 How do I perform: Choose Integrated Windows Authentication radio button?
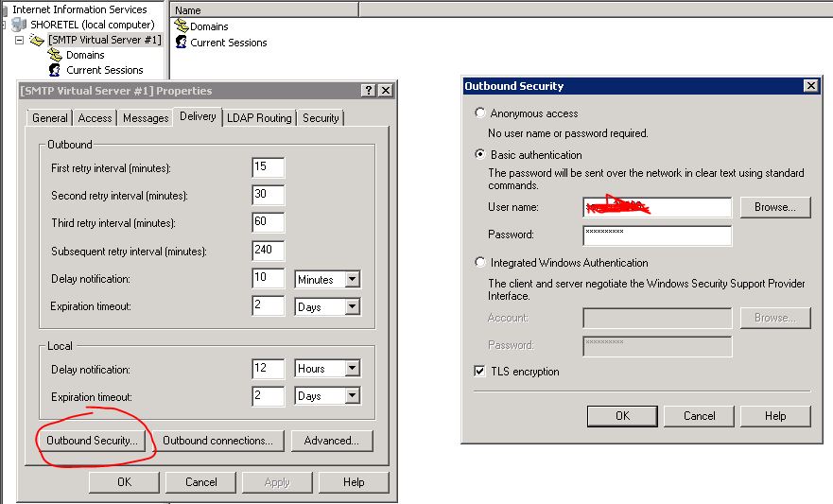point(480,263)
